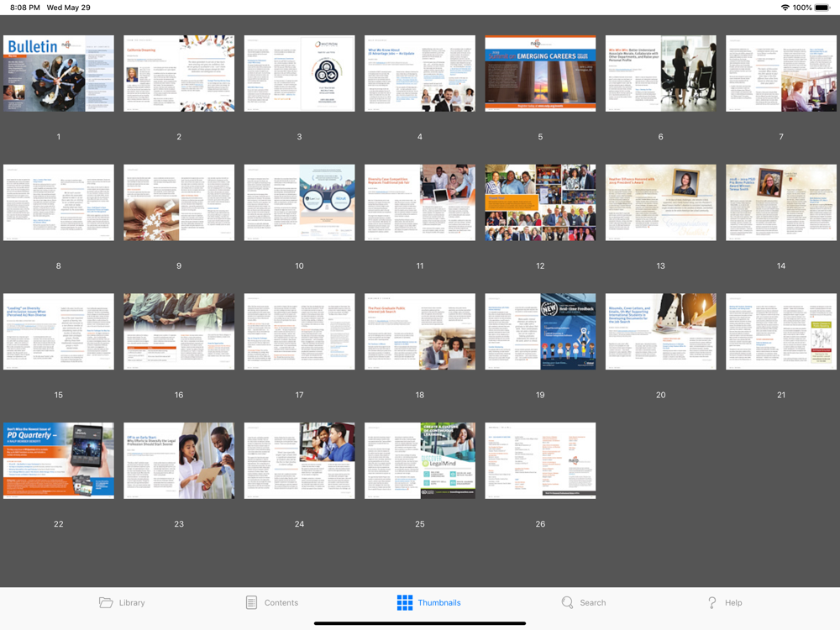Open page 1 Bulletin cover thumbnail

tap(59, 73)
